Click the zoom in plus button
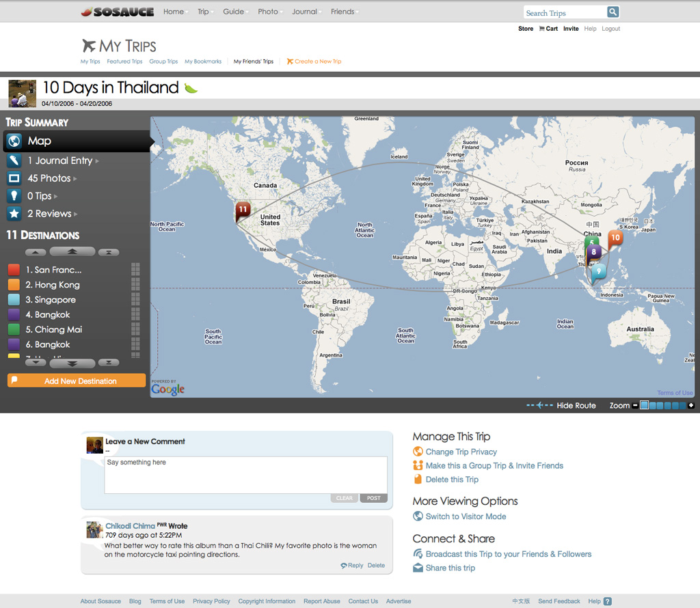The width and height of the screenshot is (700, 608). point(691,406)
